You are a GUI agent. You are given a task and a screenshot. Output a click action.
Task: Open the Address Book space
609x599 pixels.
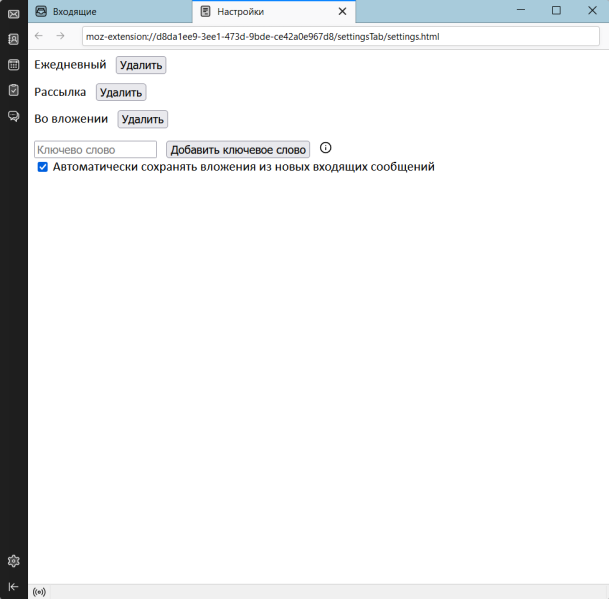click(13, 39)
